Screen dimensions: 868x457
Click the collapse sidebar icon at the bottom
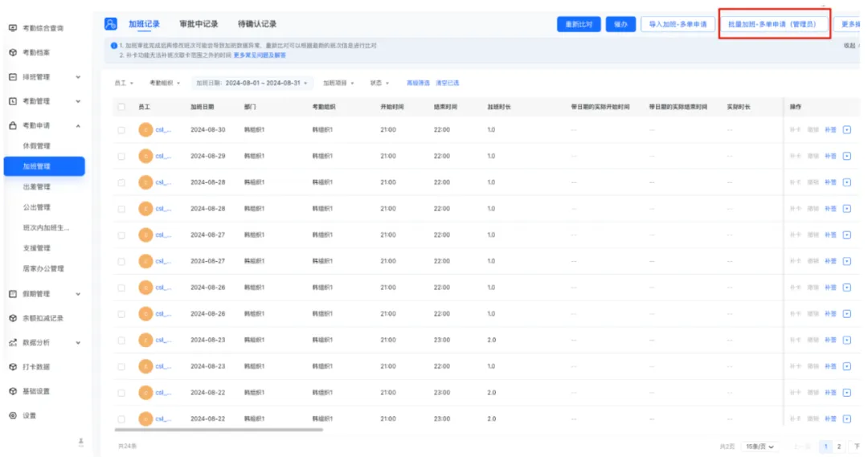point(81,442)
